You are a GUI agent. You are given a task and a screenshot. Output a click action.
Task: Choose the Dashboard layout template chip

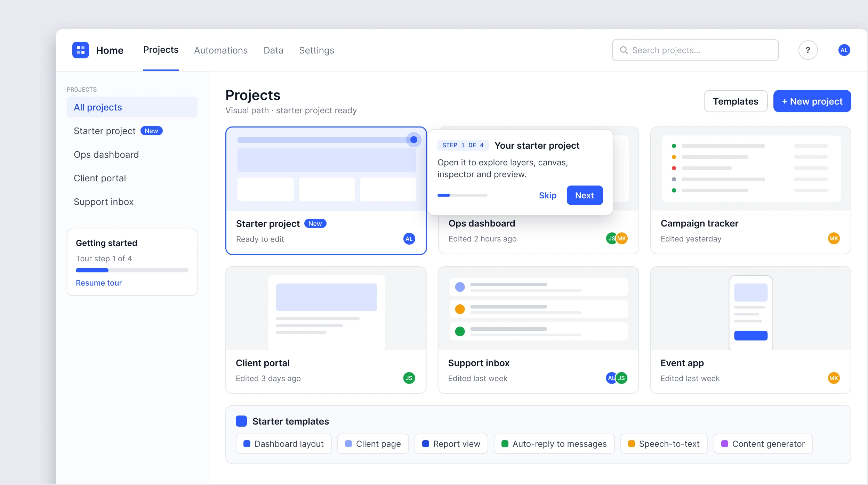pyautogui.click(x=284, y=444)
